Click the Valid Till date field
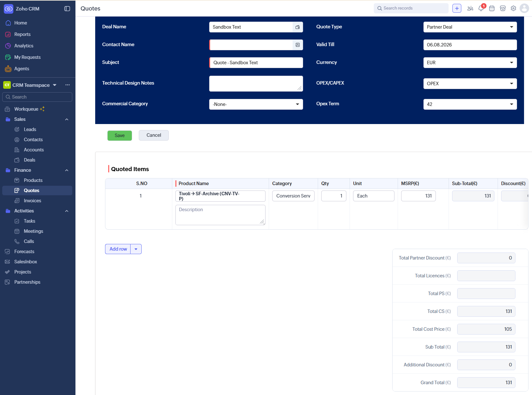 (x=470, y=45)
